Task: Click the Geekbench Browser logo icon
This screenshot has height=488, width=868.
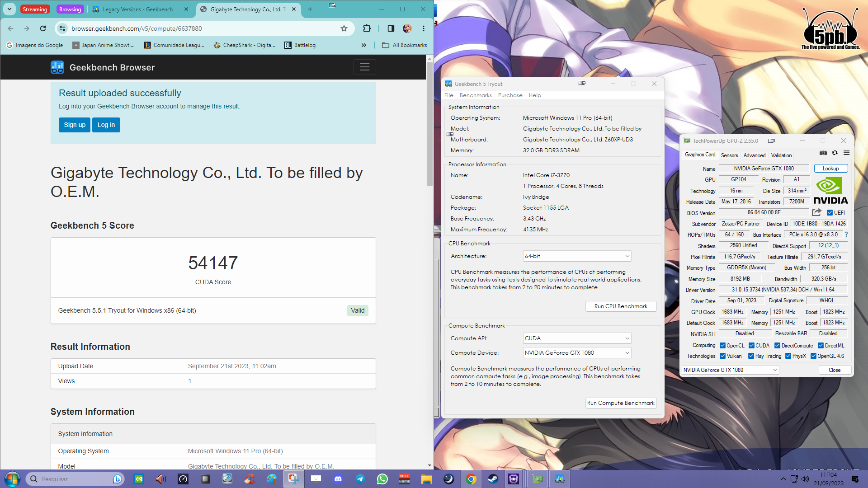Action: 57,67
